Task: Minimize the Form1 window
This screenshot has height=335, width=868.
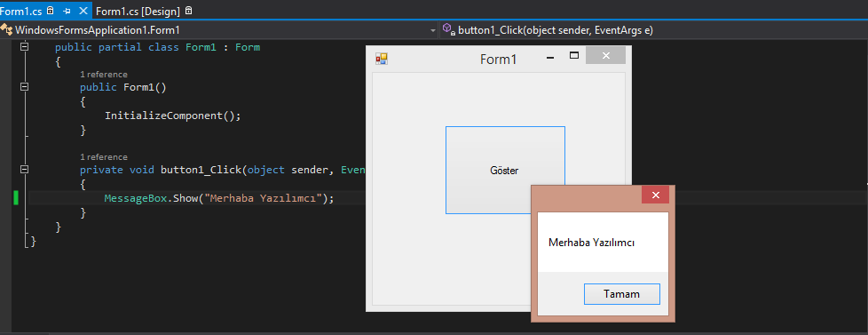Action: pyautogui.click(x=550, y=57)
